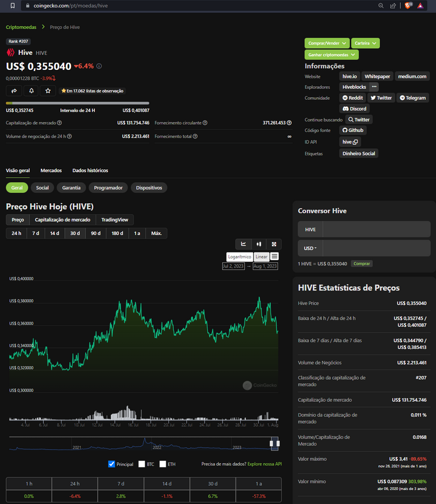Image resolution: width=436 pixels, height=504 pixels.
Task: Click info icon beside 371.261.453 supply value
Action: (x=289, y=123)
